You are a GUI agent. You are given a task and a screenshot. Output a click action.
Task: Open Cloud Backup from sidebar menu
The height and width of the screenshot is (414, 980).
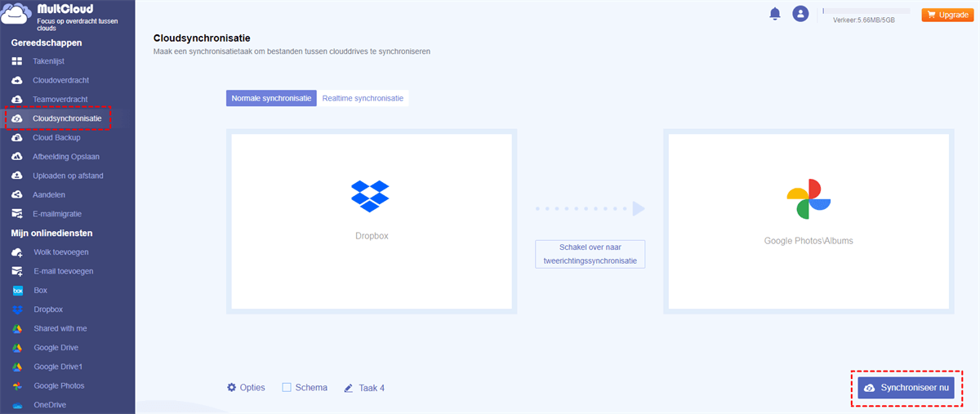tap(56, 137)
